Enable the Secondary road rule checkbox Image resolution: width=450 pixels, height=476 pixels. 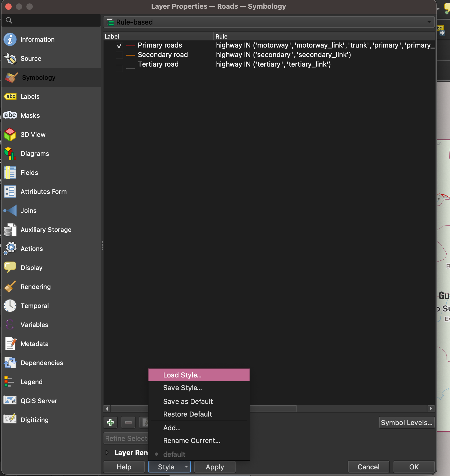coord(119,55)
